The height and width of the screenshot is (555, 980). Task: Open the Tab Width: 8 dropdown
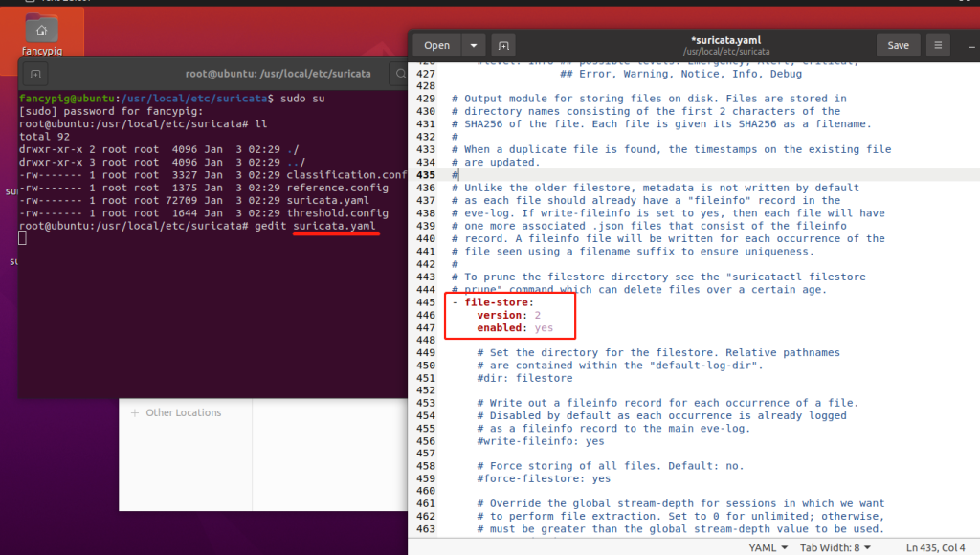click(x=835, y=547)
